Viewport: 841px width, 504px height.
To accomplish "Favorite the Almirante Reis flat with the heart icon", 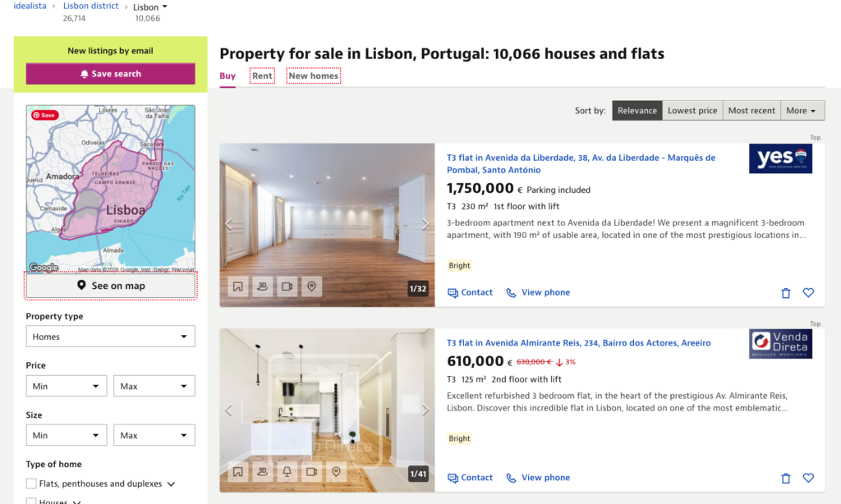I will (808, 478).
